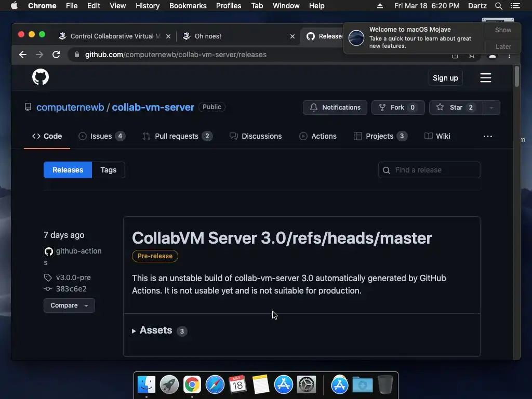Screen dimensions: 532x399
Task: Open the Actions tab
Action: pos(318,137)
